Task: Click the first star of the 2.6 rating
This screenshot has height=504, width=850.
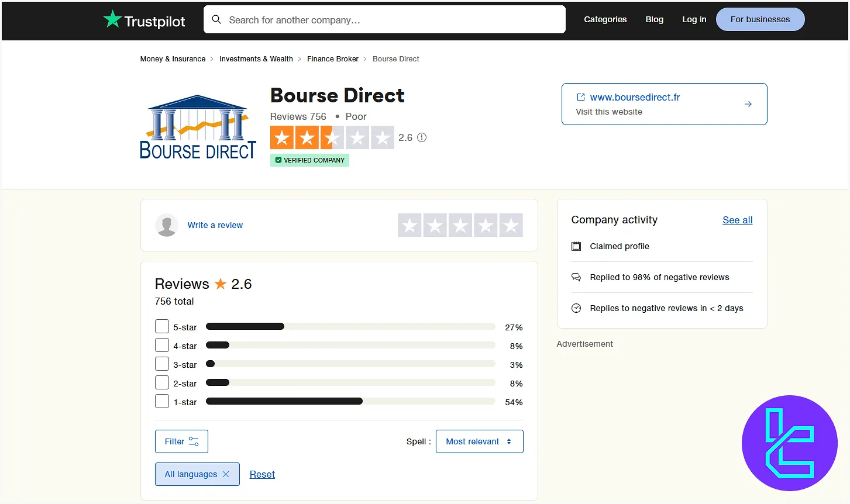Action: click(x=282, y=137)
